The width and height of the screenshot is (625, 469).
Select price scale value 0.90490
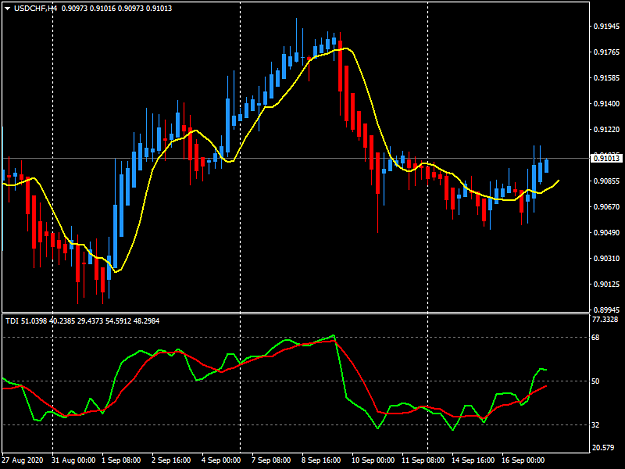[607, 232]
